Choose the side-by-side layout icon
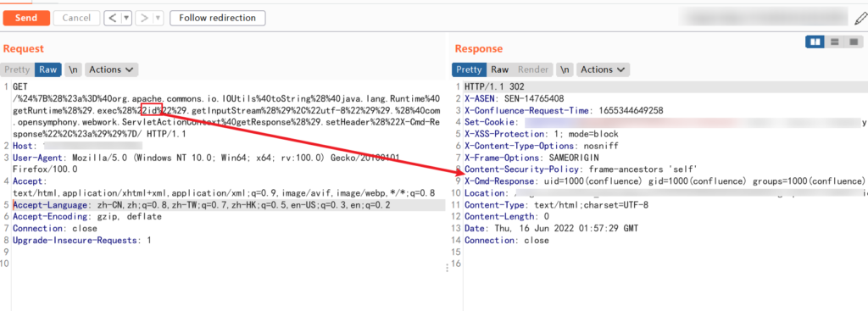The image size is (868, 311). pos(815,42)
